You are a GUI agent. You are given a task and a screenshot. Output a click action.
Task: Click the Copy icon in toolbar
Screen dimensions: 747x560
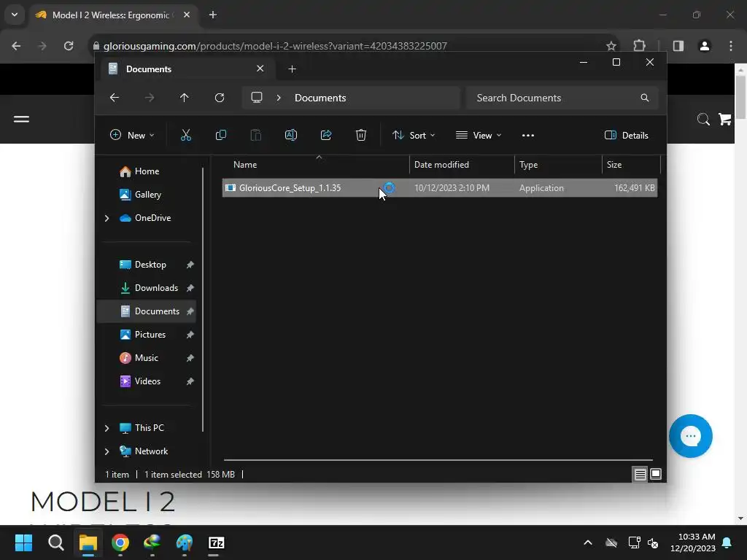click(220, 135)
